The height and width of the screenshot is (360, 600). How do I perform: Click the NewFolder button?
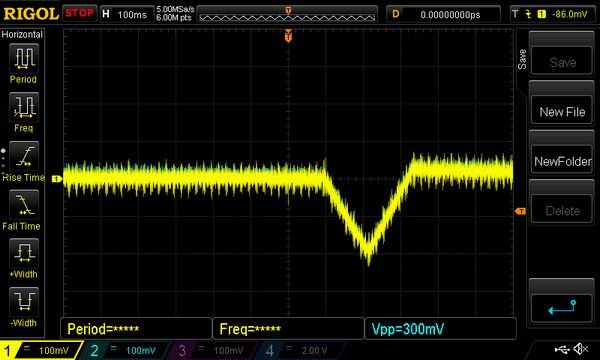point(562,161)
